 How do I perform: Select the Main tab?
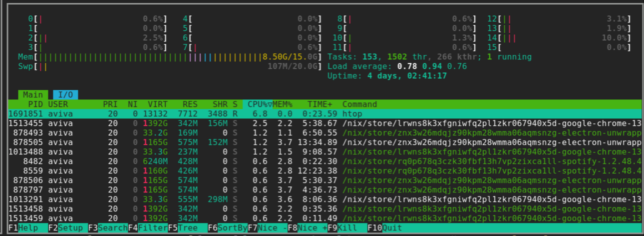[33, 95]
